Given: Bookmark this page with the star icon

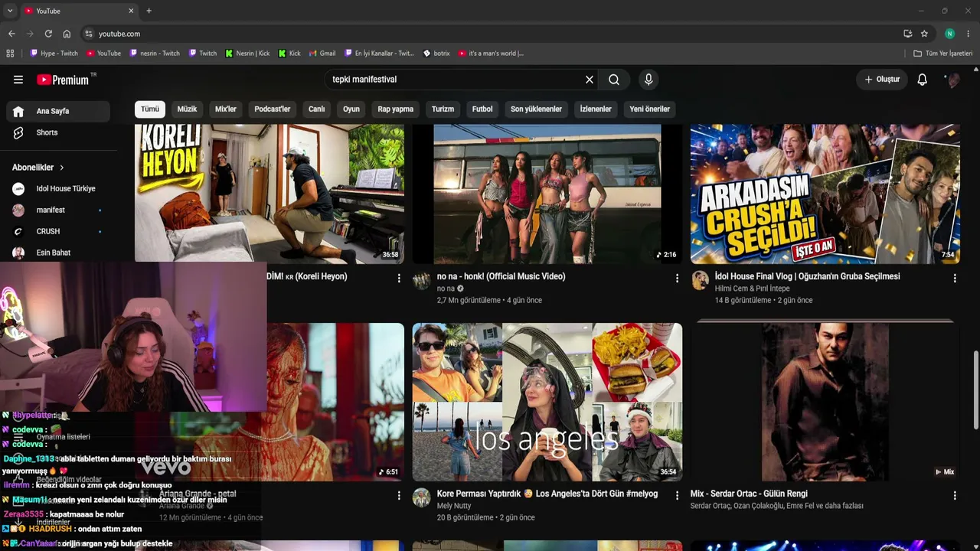Looking at the screenshot, I should pos(924,34).
